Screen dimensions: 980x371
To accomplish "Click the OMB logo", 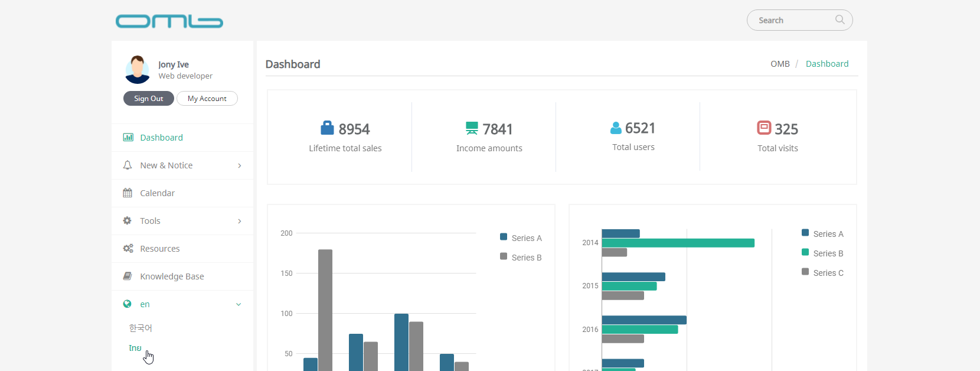I will coord(169,21).
